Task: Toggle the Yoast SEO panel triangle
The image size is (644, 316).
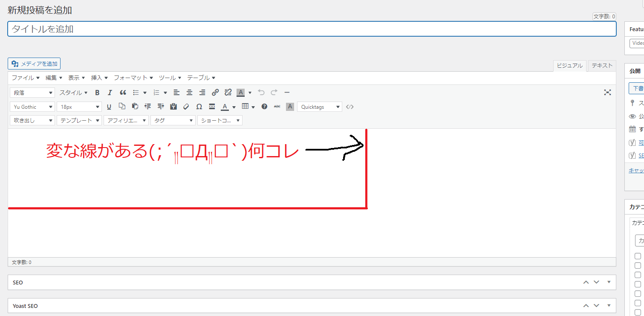Action: (x=609, y=306)
